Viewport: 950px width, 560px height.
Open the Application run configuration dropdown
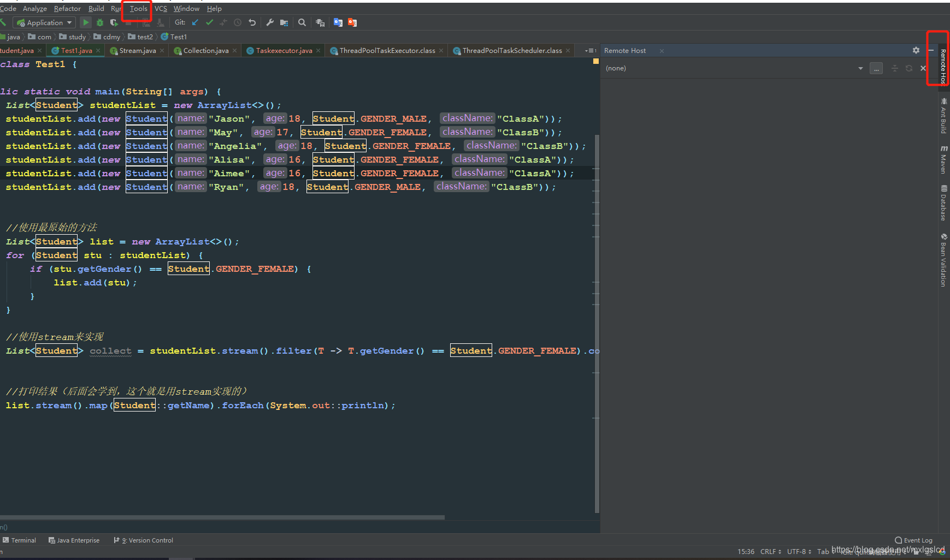(45, 22)
